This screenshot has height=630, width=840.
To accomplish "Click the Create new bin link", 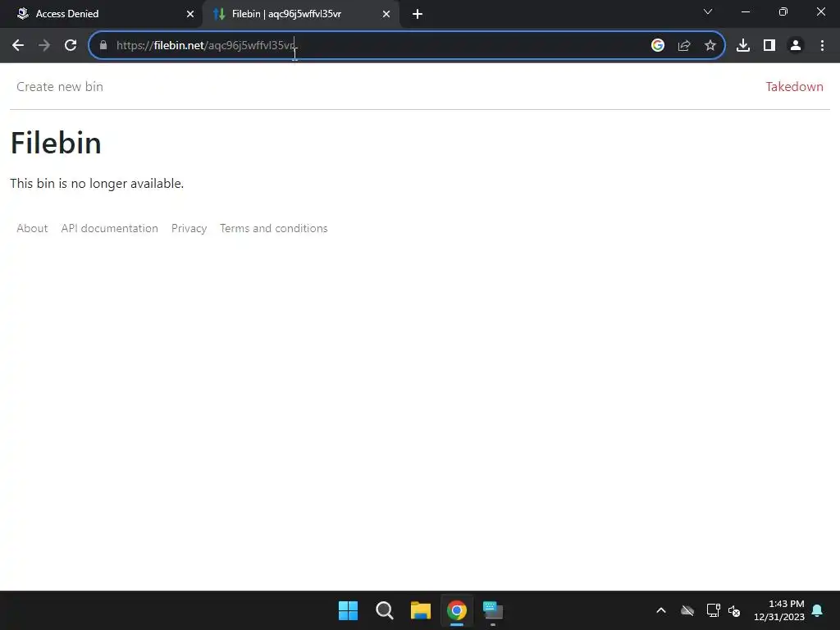I will click(x=60, y=87).
